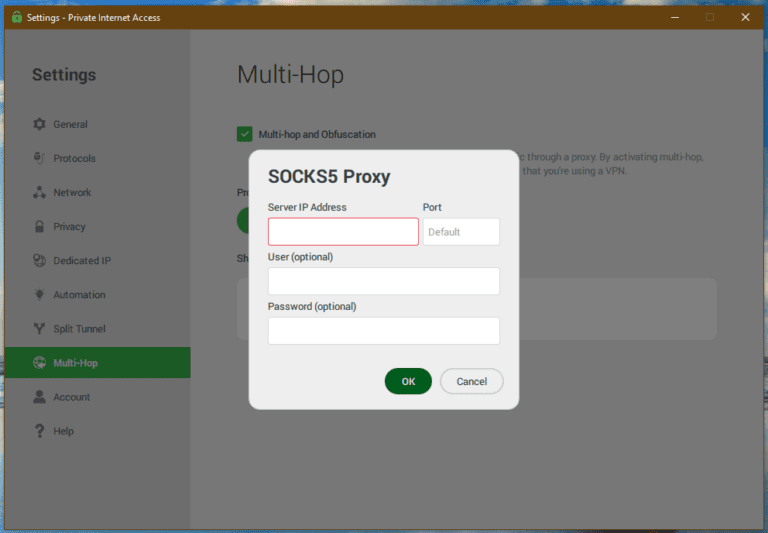Viewport: 768px width, 533px height.
Task: Click the Settings sidebar heading
Action: point(64,75)
